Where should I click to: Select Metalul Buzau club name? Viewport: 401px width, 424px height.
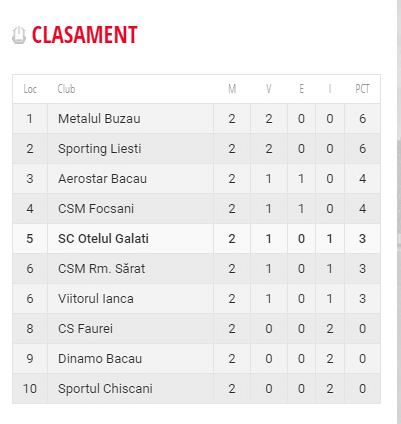(99, 119)
